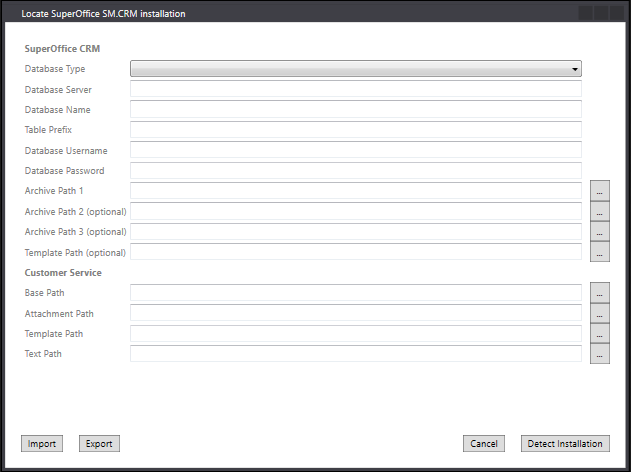The width and height of the screenshot is (631, 472).
Task: Cancel the locate installation dialog
Action: coord(484,443)
